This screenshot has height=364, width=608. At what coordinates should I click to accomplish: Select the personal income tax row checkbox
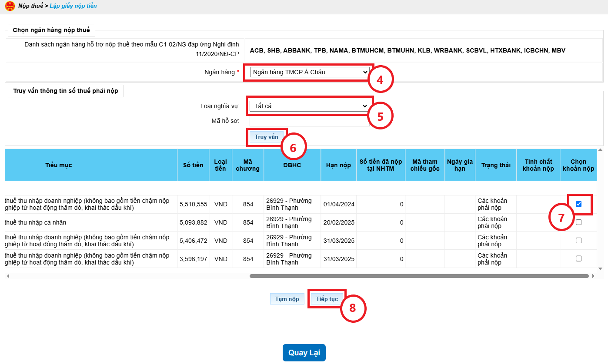tap(578, 222)
